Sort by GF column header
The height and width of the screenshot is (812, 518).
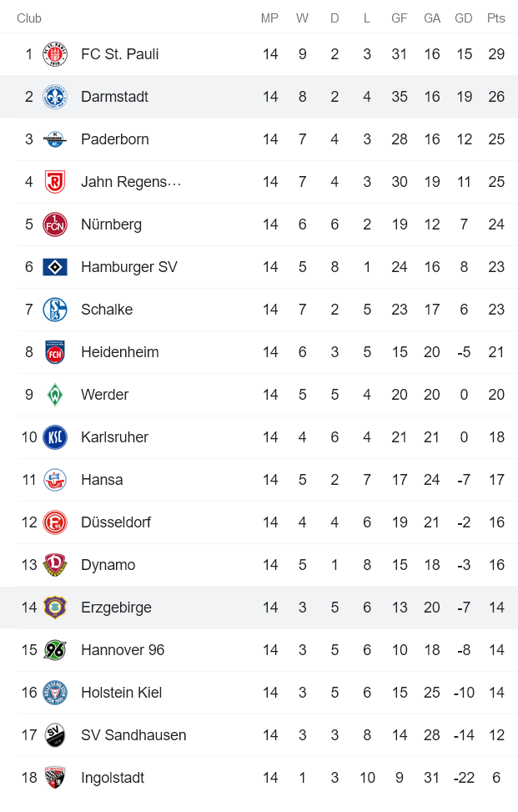pos(399,18)
